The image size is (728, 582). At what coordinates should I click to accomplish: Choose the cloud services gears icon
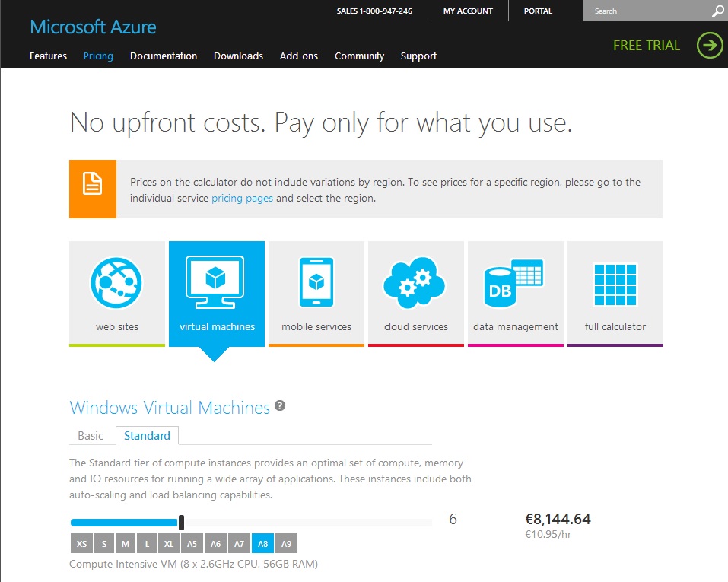(x=415, y=282)
